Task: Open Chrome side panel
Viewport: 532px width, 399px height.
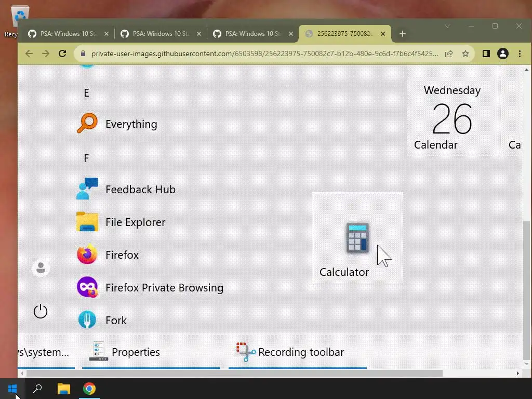Action: coord(486,54)
